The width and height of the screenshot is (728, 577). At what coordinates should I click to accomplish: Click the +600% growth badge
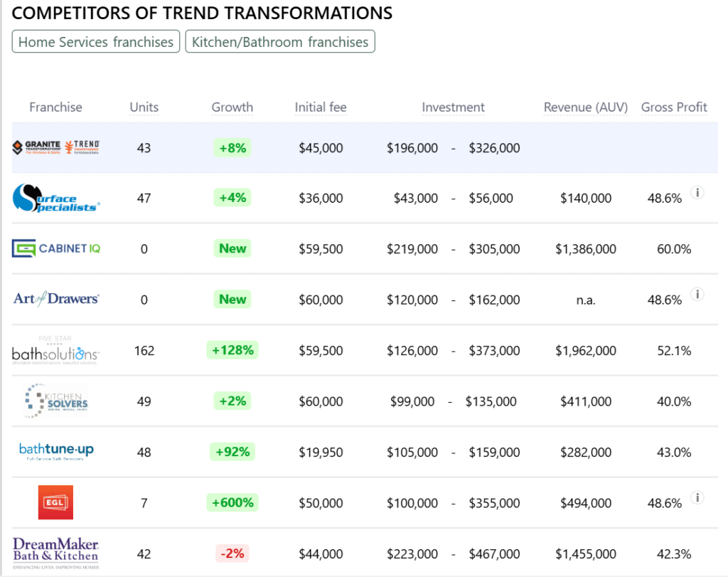[x=232, y=503]
